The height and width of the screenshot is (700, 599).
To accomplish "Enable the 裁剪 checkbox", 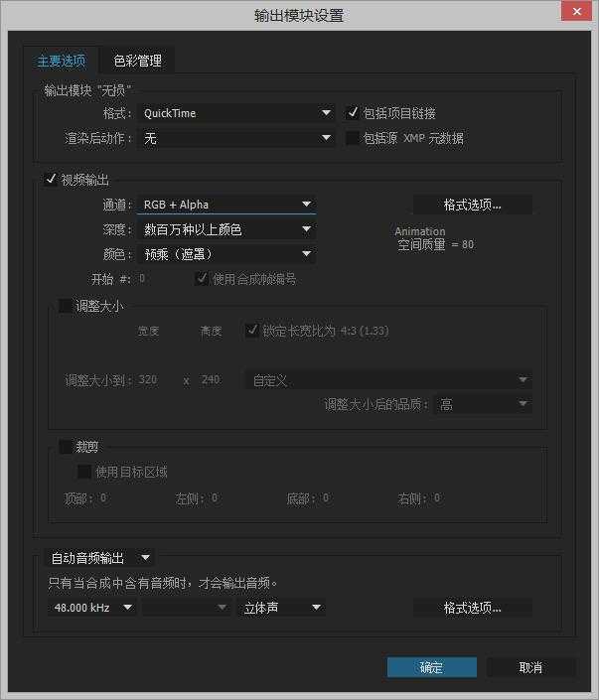I will click(66, 446).
